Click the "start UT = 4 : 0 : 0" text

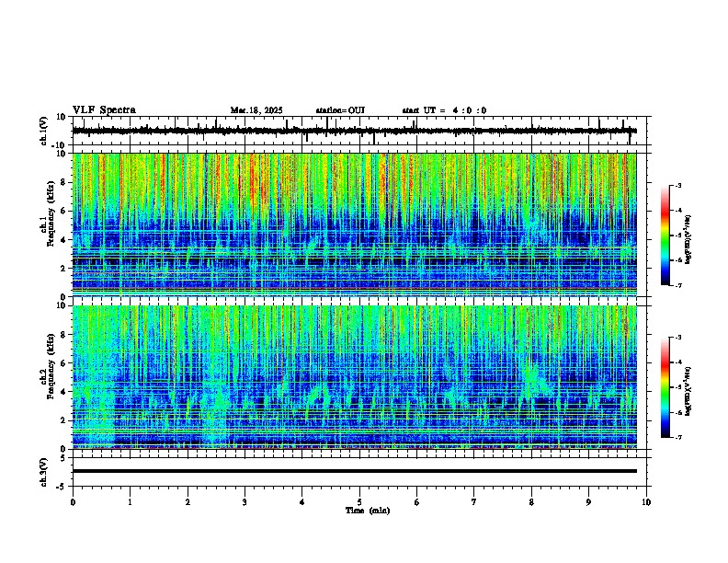click(x=444, y=110)
